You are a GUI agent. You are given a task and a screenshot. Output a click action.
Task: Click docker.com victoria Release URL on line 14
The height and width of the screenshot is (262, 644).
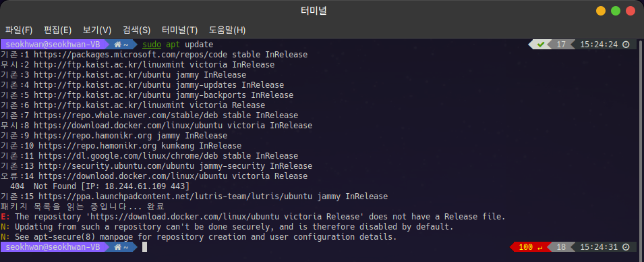[173, 176]
